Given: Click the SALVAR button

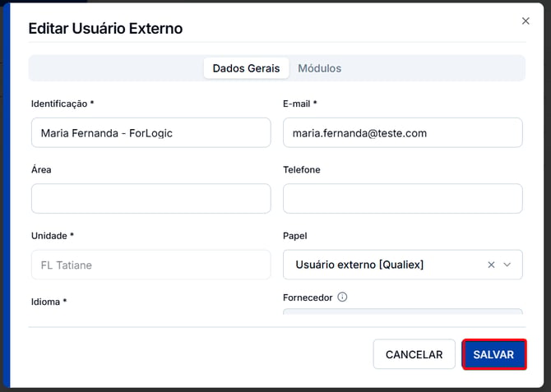Looking at the screenshot, I should [x=493, y=354].
